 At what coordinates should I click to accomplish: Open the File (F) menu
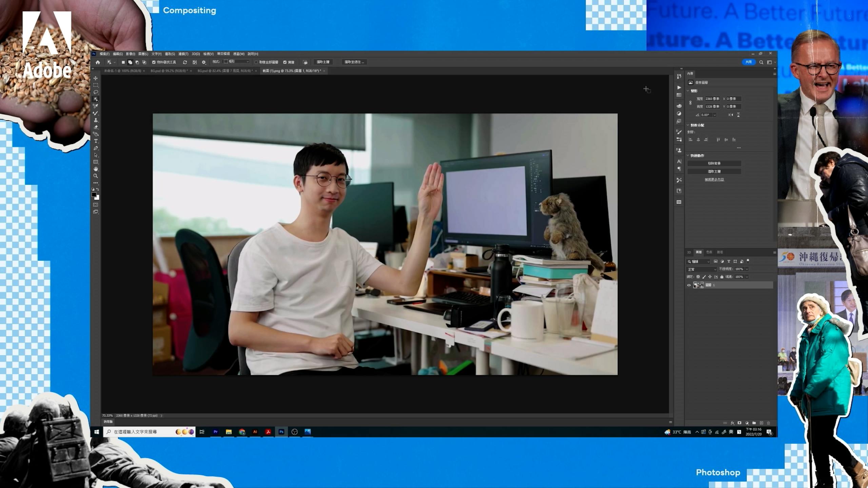click(x=104, y=54)
